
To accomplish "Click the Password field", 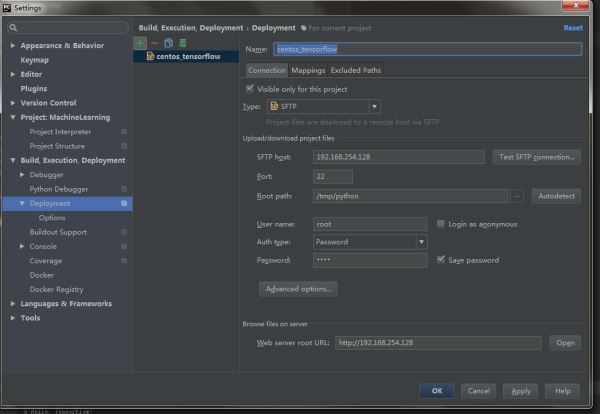I will coord(370,260).
